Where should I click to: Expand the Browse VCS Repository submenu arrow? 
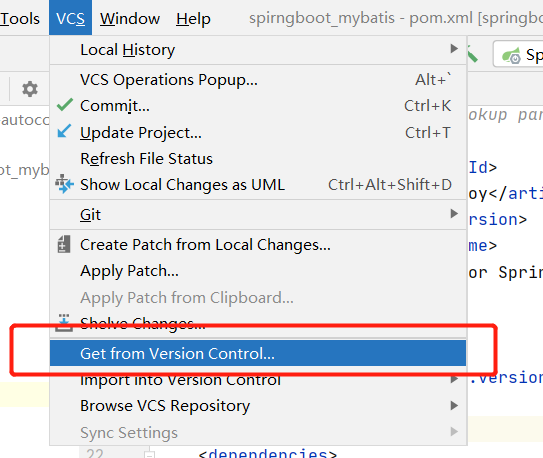click(x=454, y=405)
